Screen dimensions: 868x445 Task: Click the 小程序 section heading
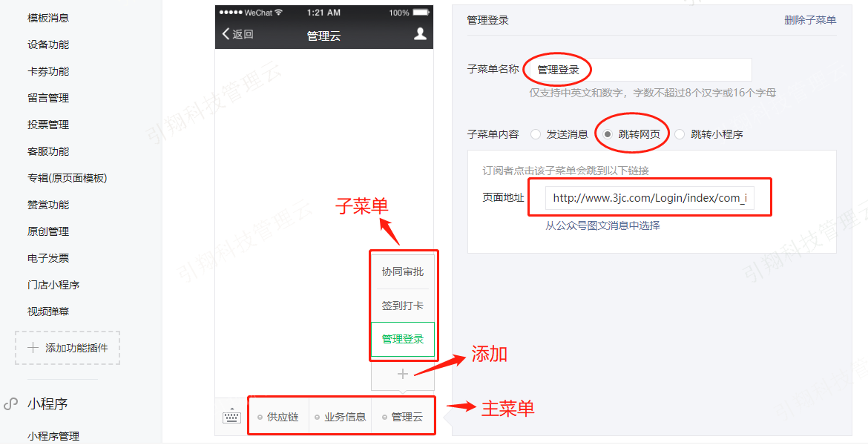(x=47, y=404)
